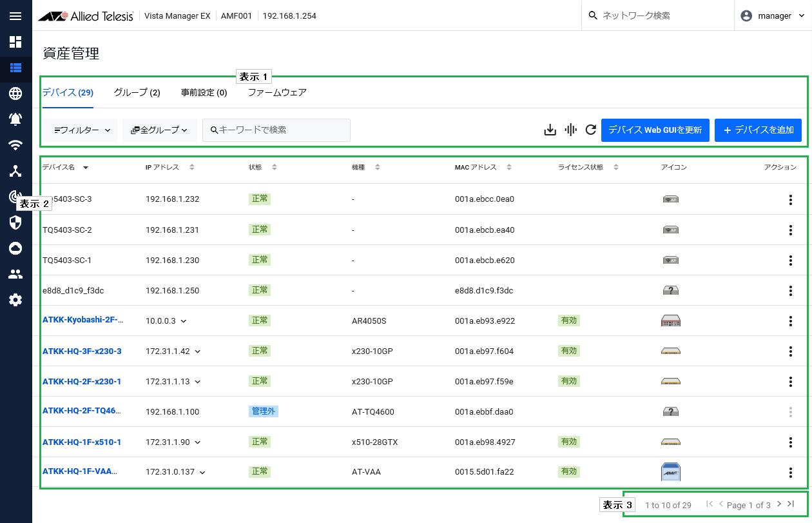Image resolution: width=812 pixels, height=523 pixels.
Task: Open the alarm bell notifications icon
Action: [15, 119]
